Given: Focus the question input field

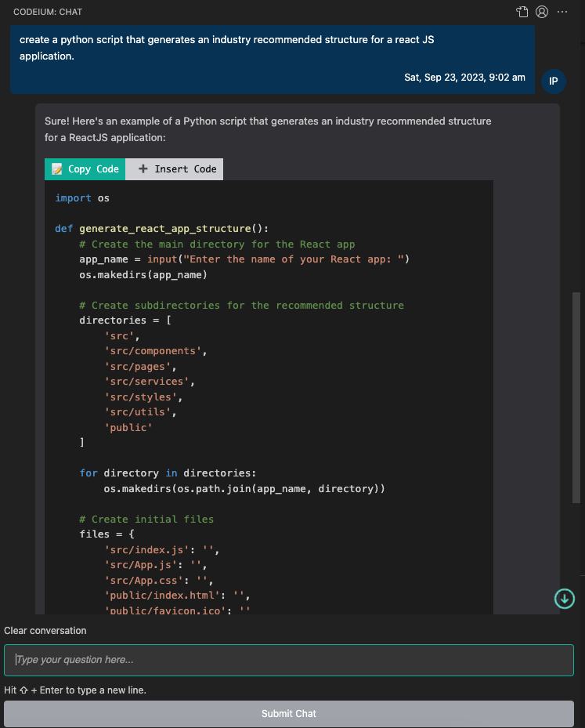Looking at the screenshot, I should (x=289, y=660).
